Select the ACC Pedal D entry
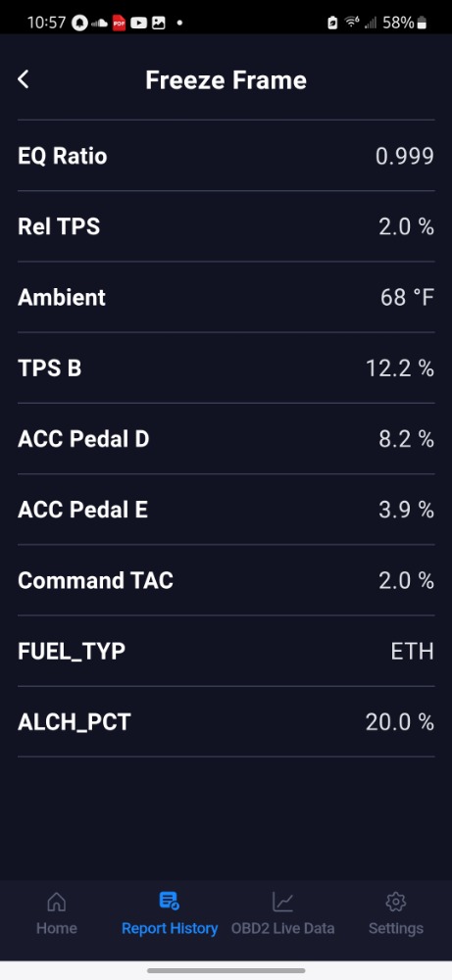 point(226,439)
